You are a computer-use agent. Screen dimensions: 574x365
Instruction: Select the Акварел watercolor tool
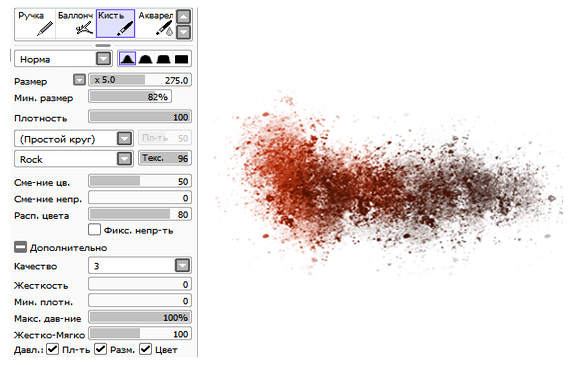click(x=155, y=24)
